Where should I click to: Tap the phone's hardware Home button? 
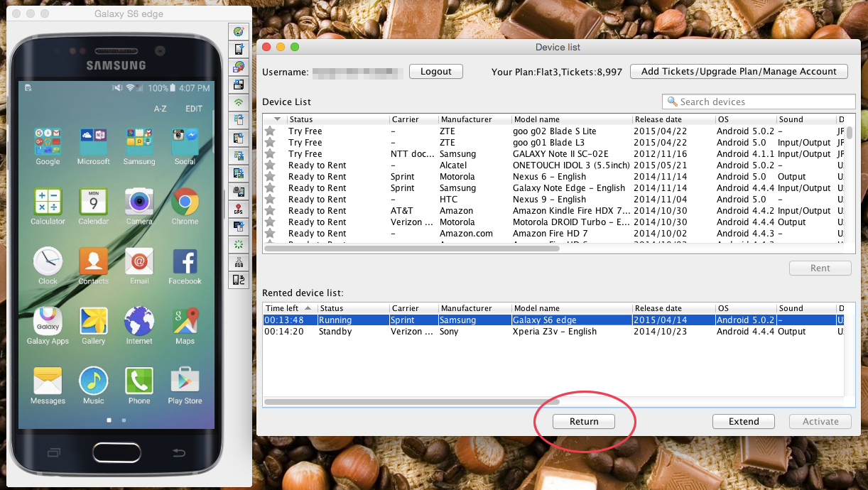pos(116,452)
